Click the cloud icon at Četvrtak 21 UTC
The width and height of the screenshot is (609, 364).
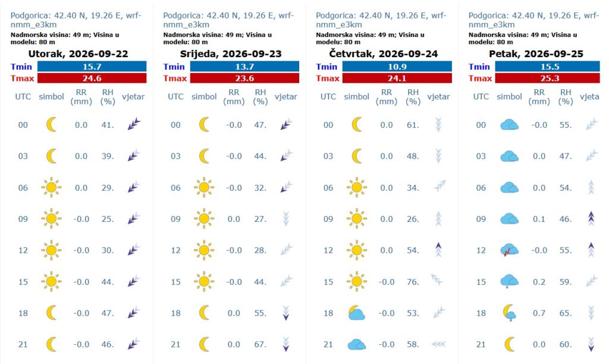click(x=357, y=344)
